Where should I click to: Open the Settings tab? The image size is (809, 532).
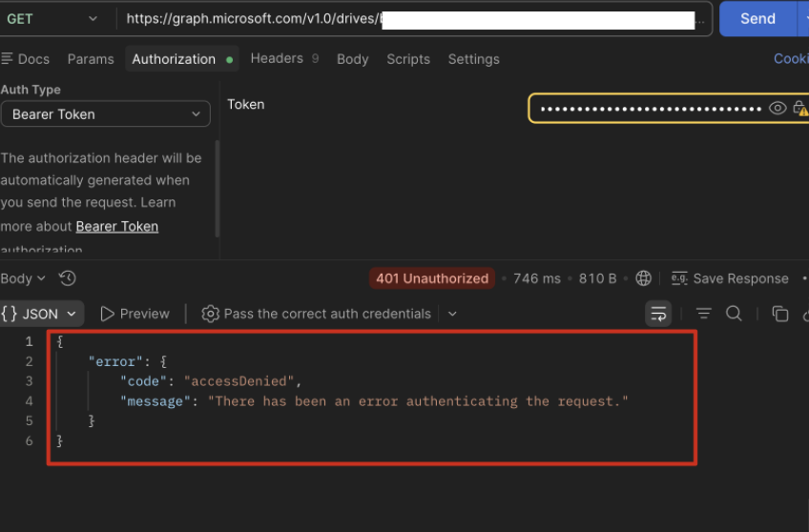[473, 59]
